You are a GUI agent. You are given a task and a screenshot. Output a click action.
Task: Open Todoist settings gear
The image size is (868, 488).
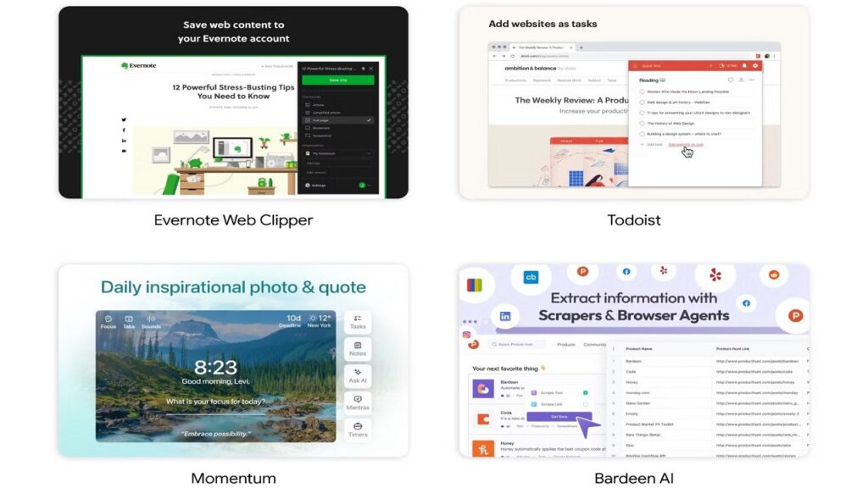pyautogui.click(x=755, y=66)
